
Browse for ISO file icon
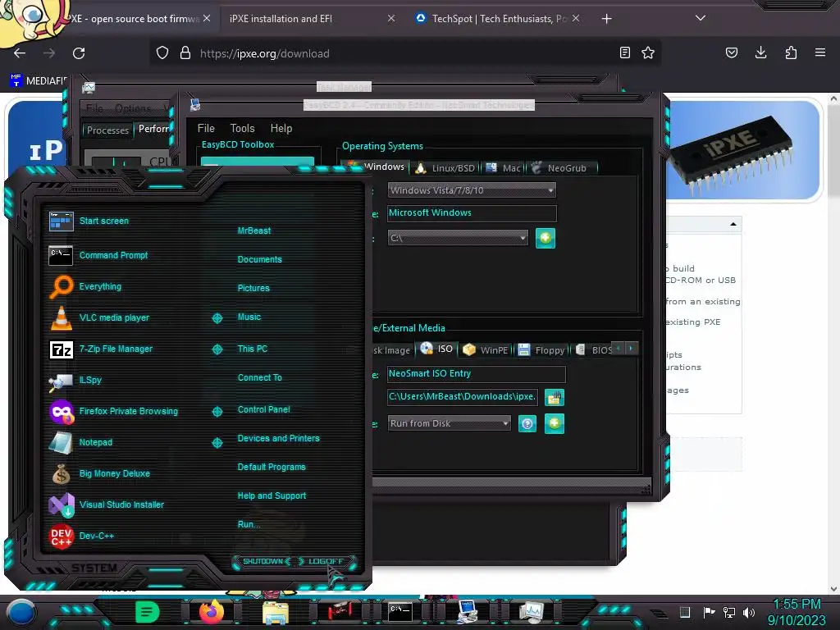[x=555, y=398]
